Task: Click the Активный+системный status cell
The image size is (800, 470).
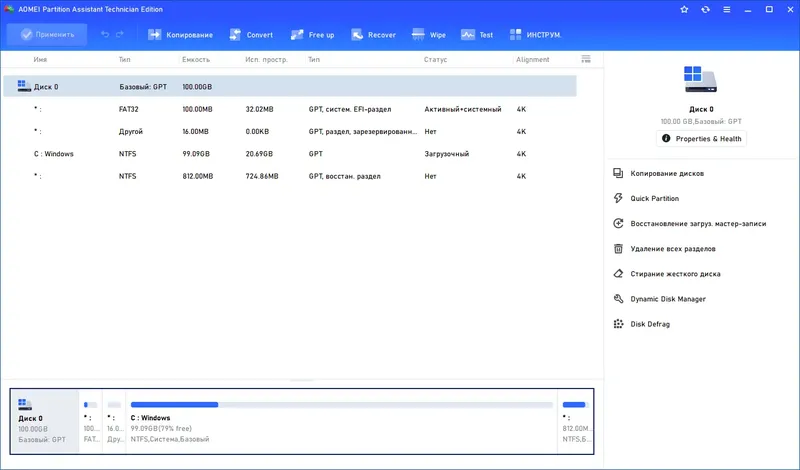Action: click(463, 109)
